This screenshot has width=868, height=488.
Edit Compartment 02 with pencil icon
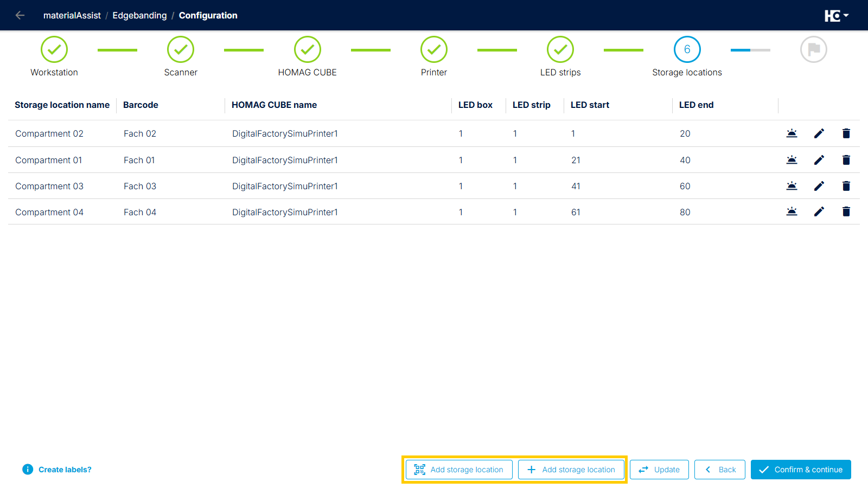[x=819, y=133]
